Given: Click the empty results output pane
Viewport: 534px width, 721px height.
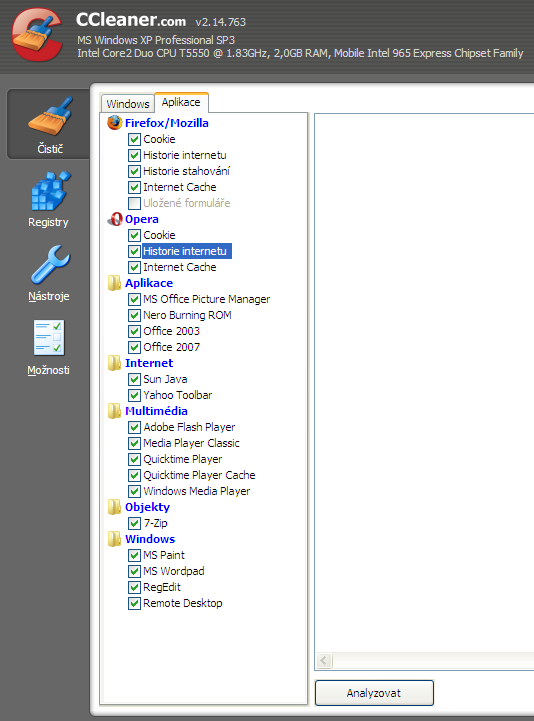Looking at the screenshot, I should tap(424, 382).
